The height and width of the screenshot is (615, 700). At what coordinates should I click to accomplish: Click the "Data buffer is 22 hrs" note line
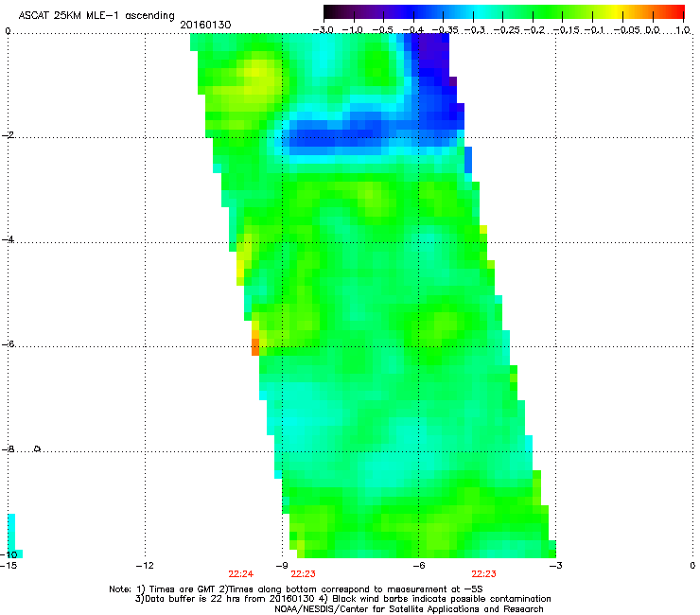pyautogui.click(x=342, y=599)
